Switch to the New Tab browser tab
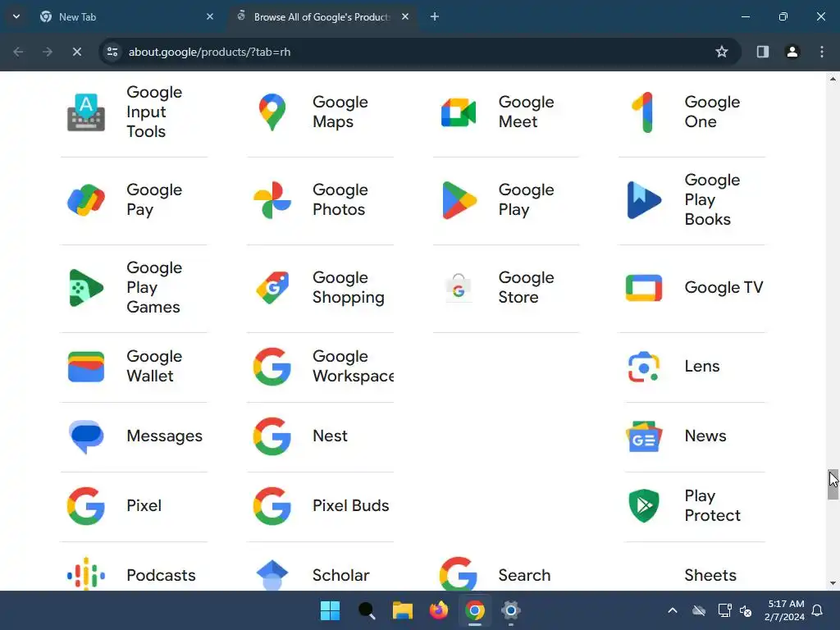Screen dimensions: 840x630 pyautogui.click(x=126, y=16)
